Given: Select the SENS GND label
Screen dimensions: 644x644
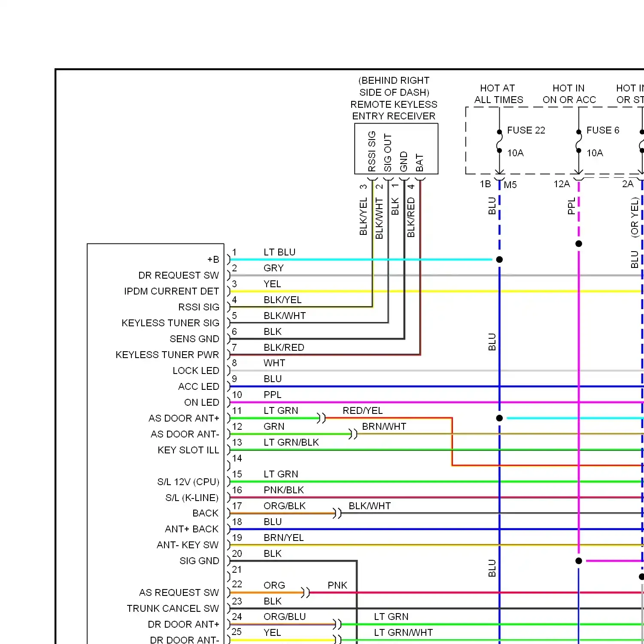Looking at the screenshot, I should [x=194, y=339].
